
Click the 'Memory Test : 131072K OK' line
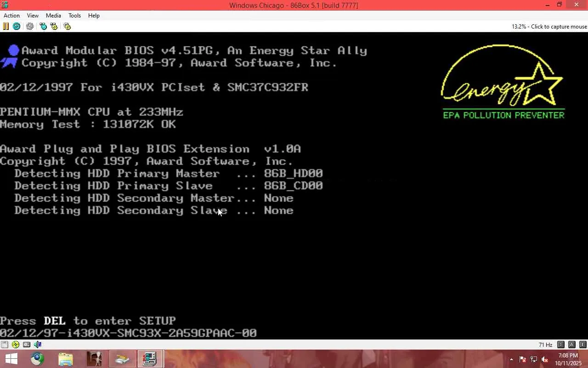[x=88, y=124]
